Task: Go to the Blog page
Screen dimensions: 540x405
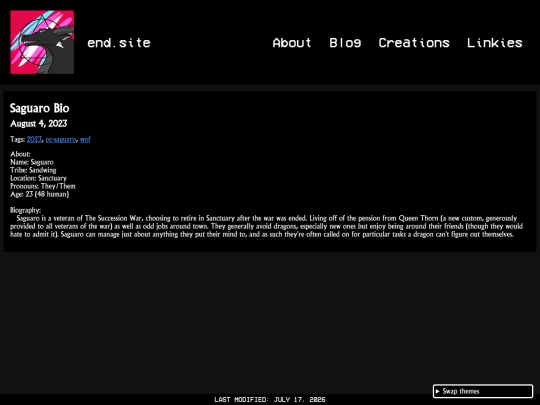Action: (x=345, y=43)
